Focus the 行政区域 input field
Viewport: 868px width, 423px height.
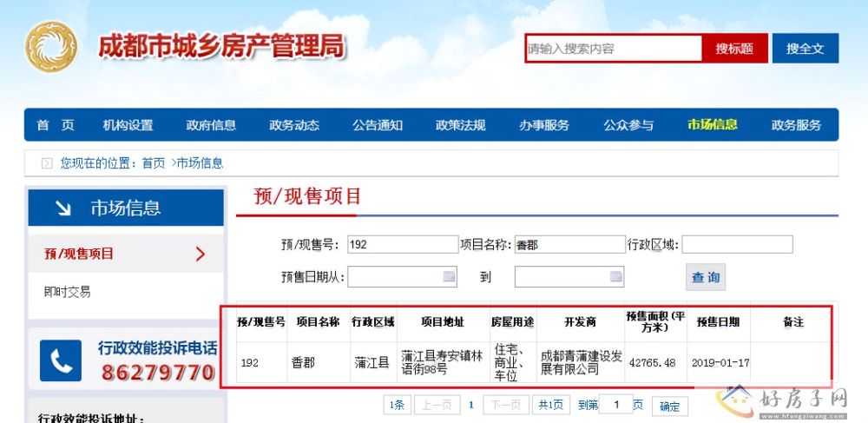pos(737,245)
